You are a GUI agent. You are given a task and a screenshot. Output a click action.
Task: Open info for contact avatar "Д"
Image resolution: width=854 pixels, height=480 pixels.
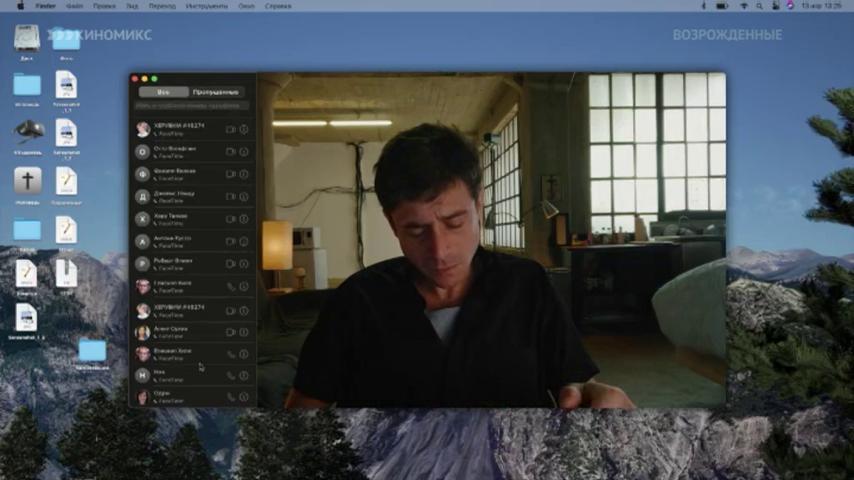pyautogui.click(x=244, y=196)
